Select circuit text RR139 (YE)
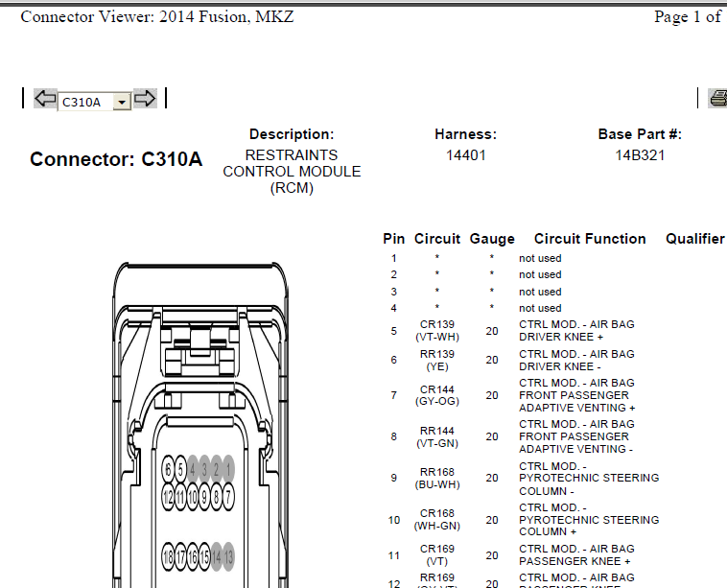The image size is (727, 588). point(437,361)
